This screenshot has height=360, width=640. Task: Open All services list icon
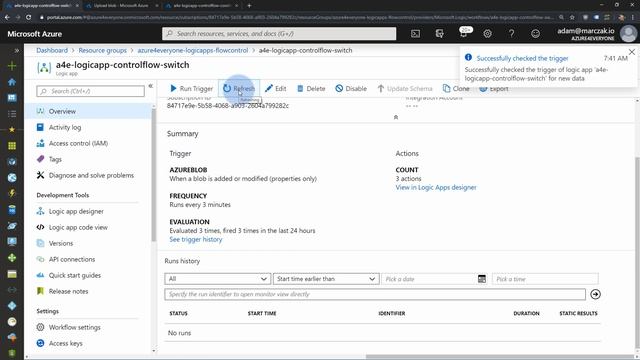pyautogui.click(x=12, y=114)
